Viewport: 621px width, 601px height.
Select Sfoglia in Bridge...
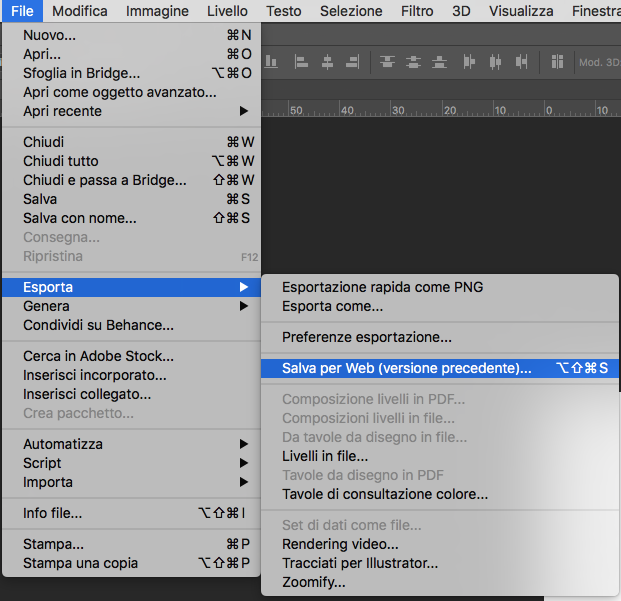131,73
